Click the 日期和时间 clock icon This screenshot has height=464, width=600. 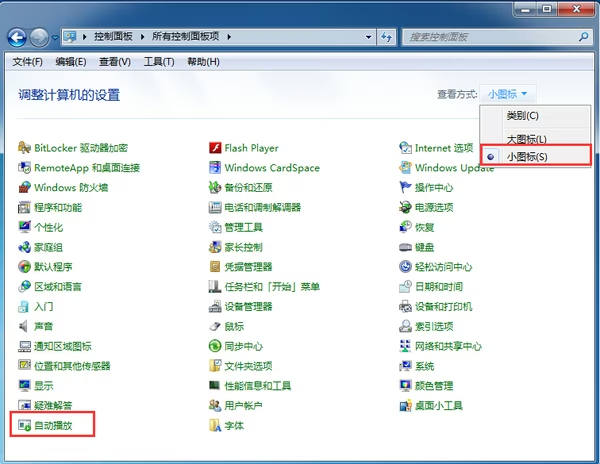coord(405,287)
